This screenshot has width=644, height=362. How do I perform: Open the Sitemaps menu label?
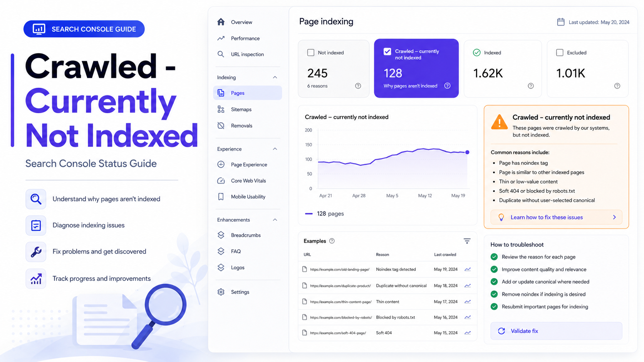pyautogui.click(x=241, y=110)
